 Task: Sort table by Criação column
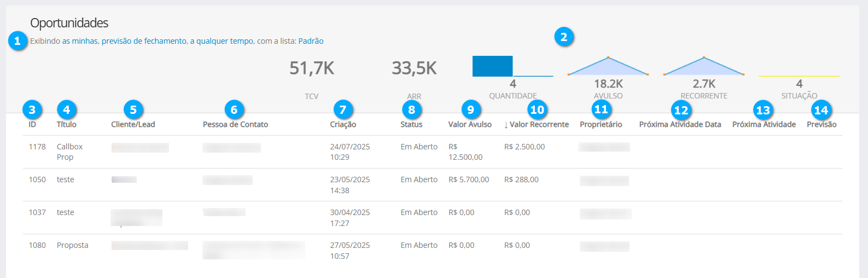(x=343, y=125)
